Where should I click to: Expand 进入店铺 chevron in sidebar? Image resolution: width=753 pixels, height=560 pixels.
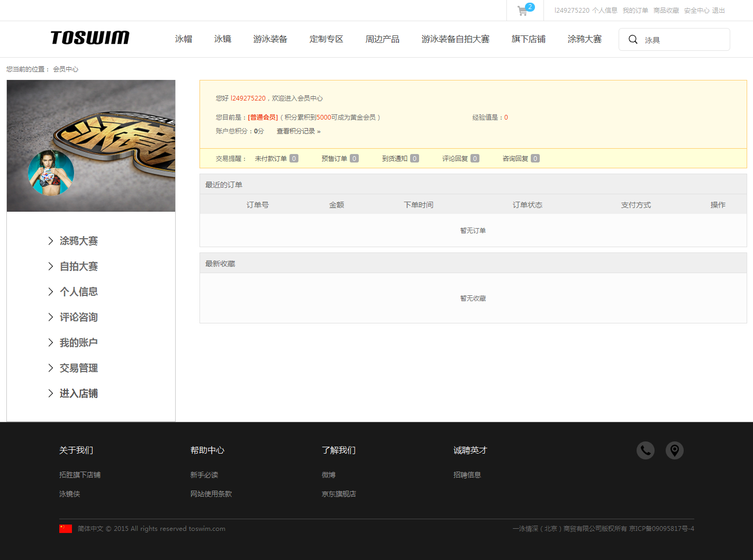click(51, 393)
